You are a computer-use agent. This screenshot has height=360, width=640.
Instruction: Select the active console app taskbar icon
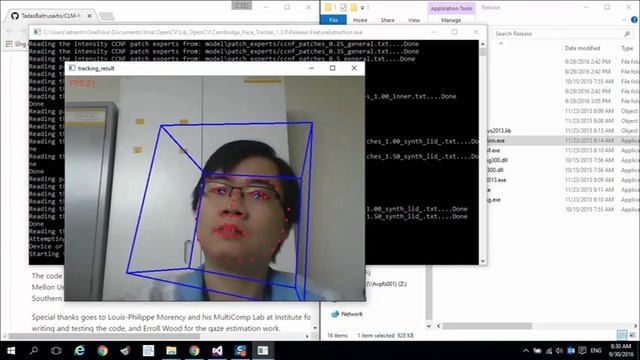coord(262,351)
